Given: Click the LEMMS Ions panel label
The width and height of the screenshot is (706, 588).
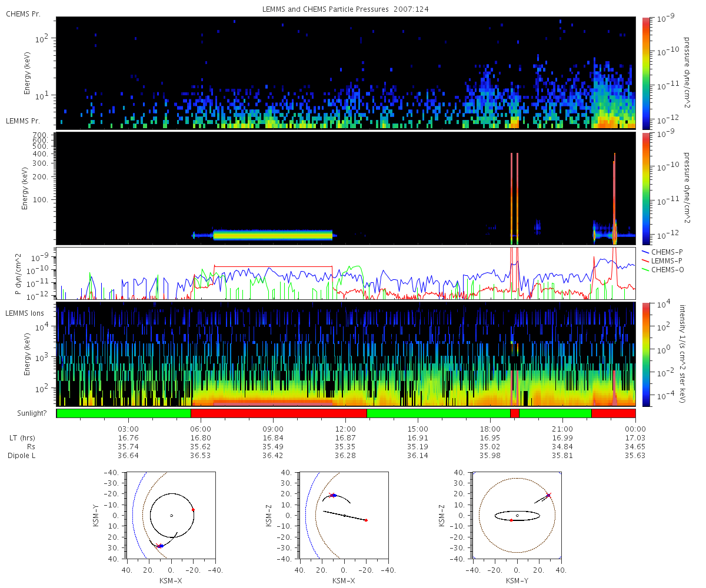Looking at the screenshot, I should click(24, 313).
